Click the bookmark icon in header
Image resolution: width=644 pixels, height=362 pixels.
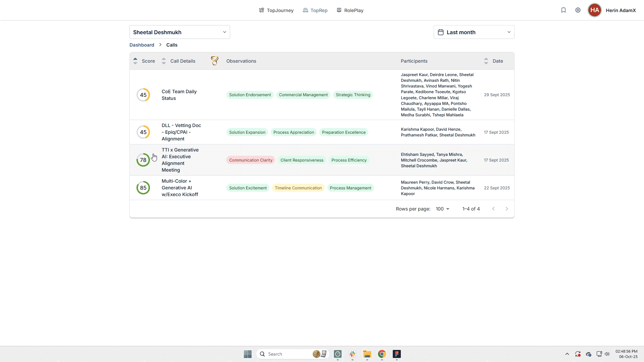coord(563,10)
